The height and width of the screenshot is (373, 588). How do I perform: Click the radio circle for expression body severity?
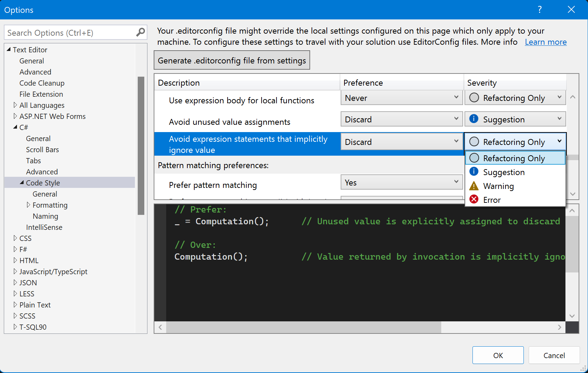coord(474,97)
